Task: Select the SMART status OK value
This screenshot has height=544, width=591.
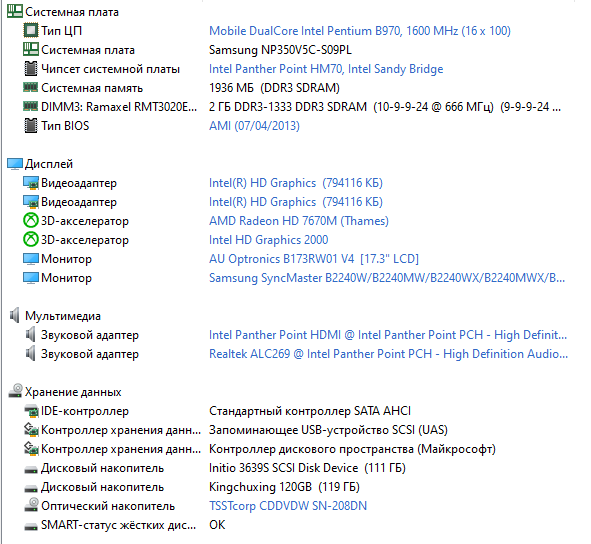Action: (217, 525)
